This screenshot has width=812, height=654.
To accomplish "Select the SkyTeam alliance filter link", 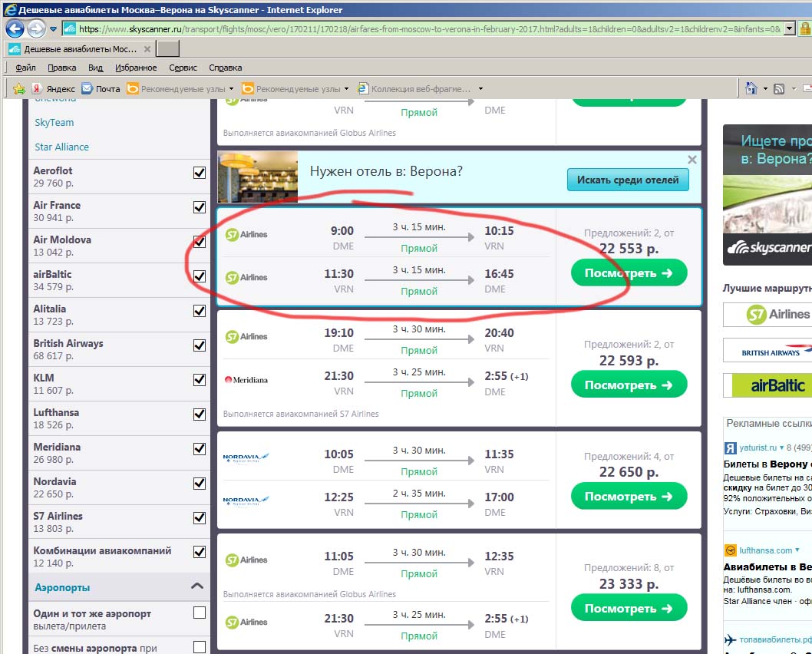I will click(x=54, y=123).
